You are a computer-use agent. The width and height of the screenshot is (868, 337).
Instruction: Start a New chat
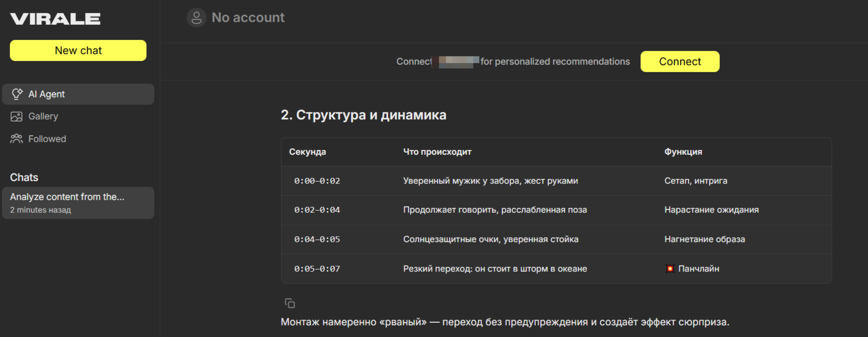point(78,51)
